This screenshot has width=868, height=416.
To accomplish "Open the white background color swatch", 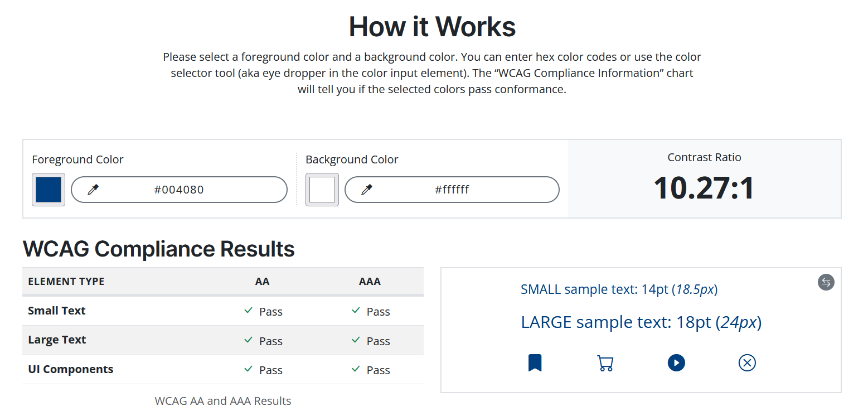I will (x=322, y=190).
